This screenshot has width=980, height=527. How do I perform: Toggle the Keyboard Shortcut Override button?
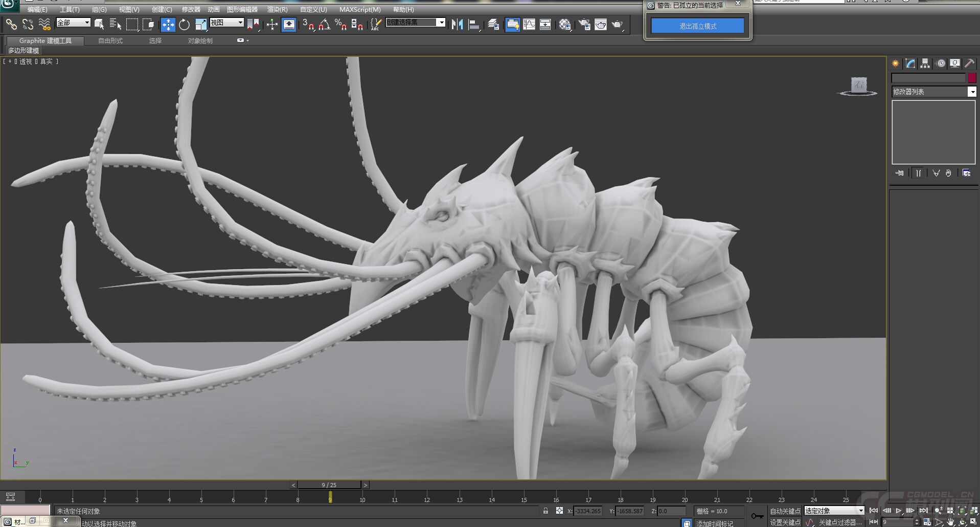coord(289,24)
